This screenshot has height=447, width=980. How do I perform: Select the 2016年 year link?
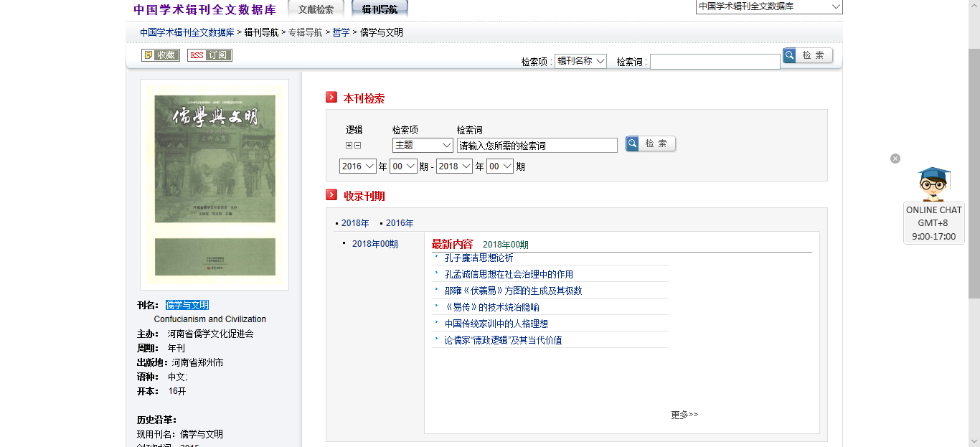click(400, 223)
